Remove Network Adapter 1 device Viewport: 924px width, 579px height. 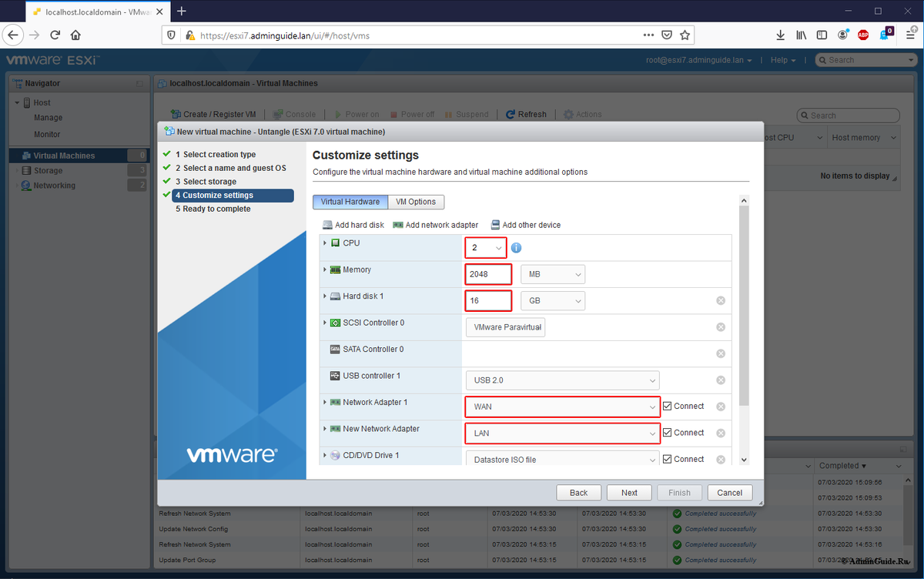(721, 407)
